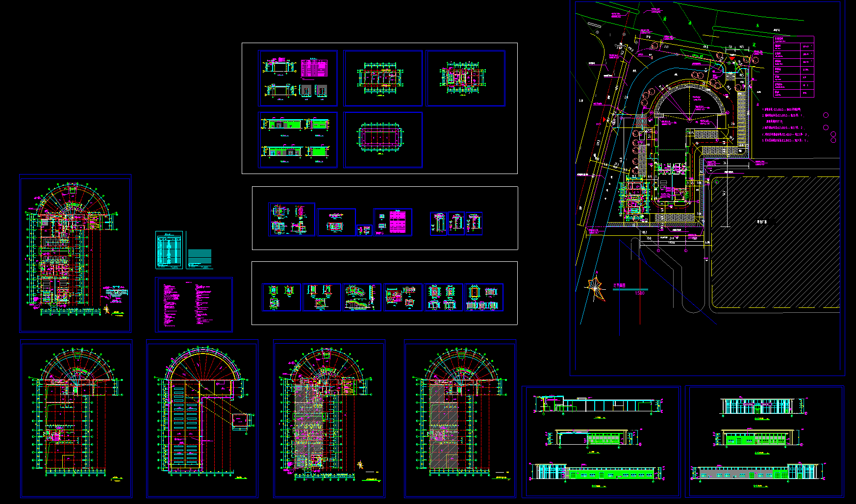Image resolution: width=856 pixels, height=504 pixels.
Task: Click the cyan glazed elevation above the gray one
Action: click(757, 407)
